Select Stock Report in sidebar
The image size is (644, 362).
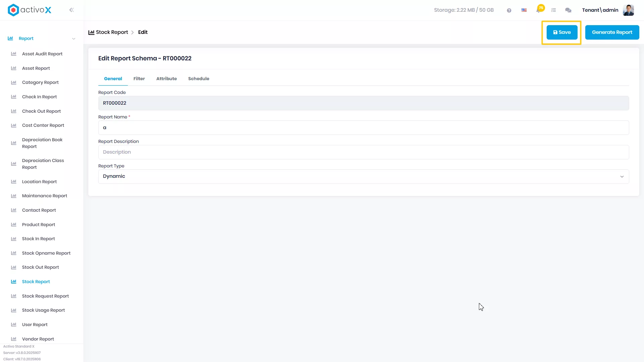[x=36, y=282]
